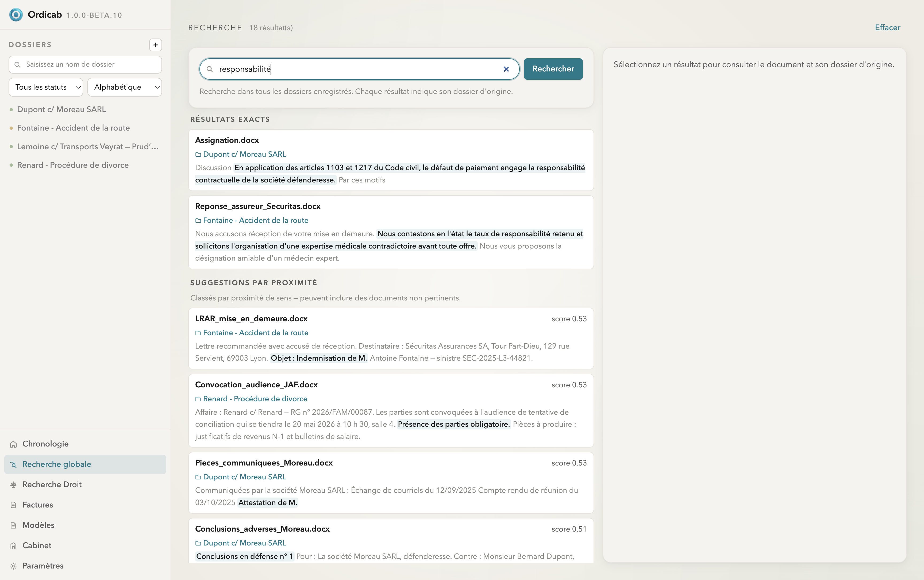The height and width of the screenshot is (580, 924).
Task: Open Factures section
Action: pos(85,505)
